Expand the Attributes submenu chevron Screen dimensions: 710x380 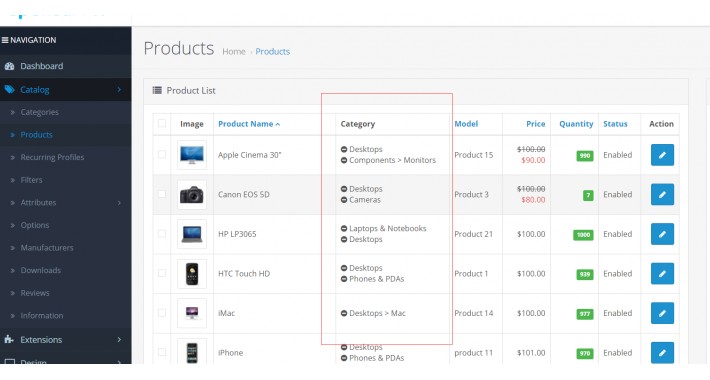tap(119, 202)
